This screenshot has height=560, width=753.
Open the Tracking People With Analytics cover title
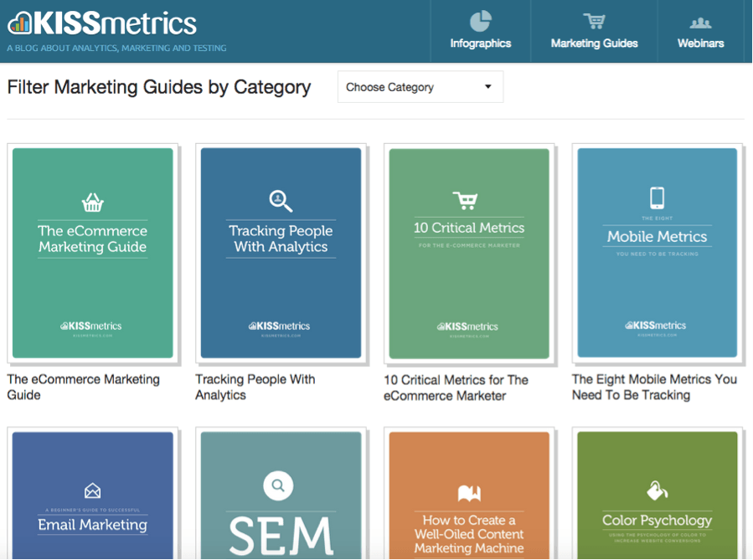[281, 239]
